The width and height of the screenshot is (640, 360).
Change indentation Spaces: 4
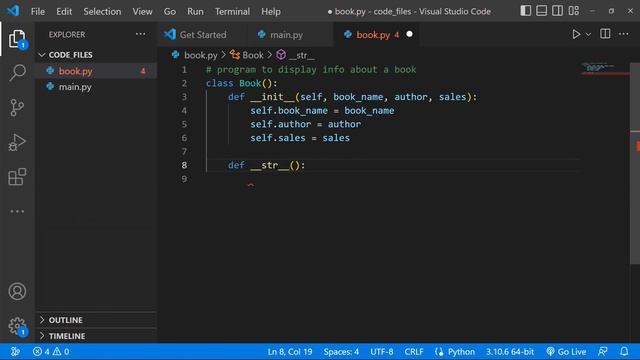341,351
